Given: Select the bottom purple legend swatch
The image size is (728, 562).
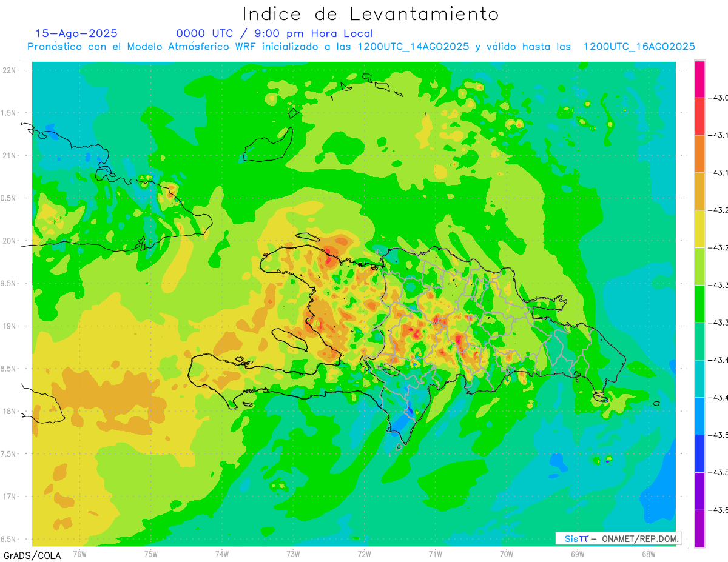Looking at the screenshot, I should pos(699,528).
